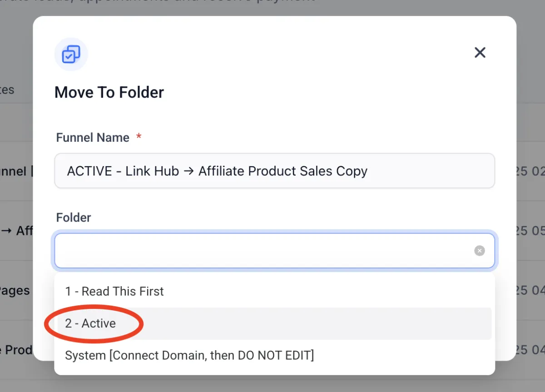Screen dimensions: 545x392
Task: Click the red required asterisk beside Funnel Name
Action: point(139,137)
